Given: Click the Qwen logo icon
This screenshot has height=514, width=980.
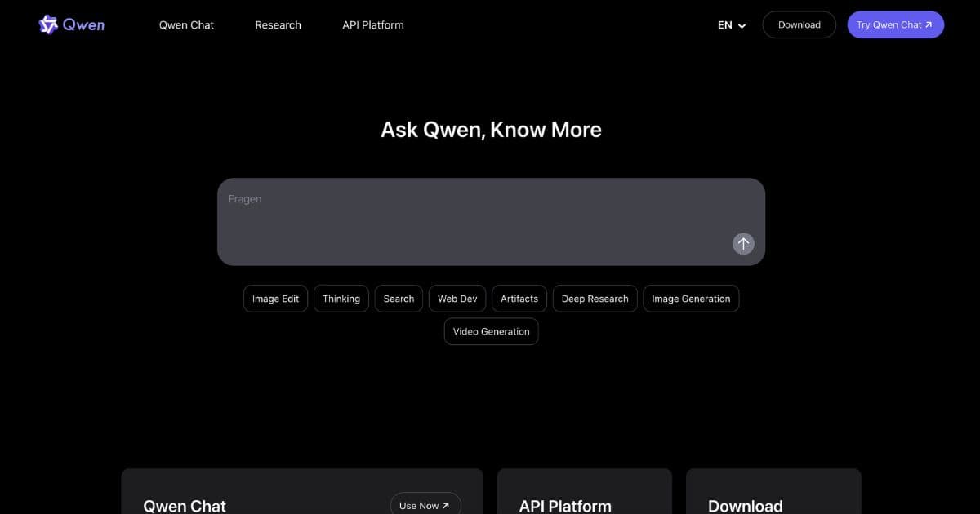Looking at the screenshot, I should coord(47,24).
